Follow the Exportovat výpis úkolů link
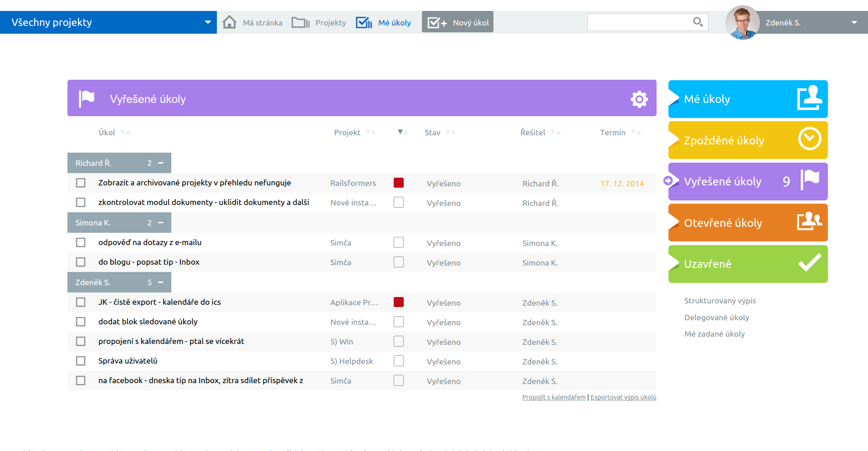The width and height of the screenshot is (868, 451). point(623,397)
